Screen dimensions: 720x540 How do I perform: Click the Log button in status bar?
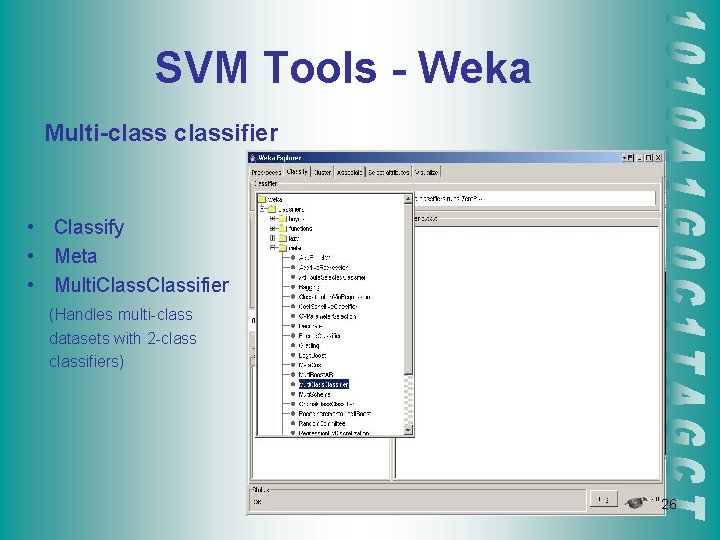604,500
